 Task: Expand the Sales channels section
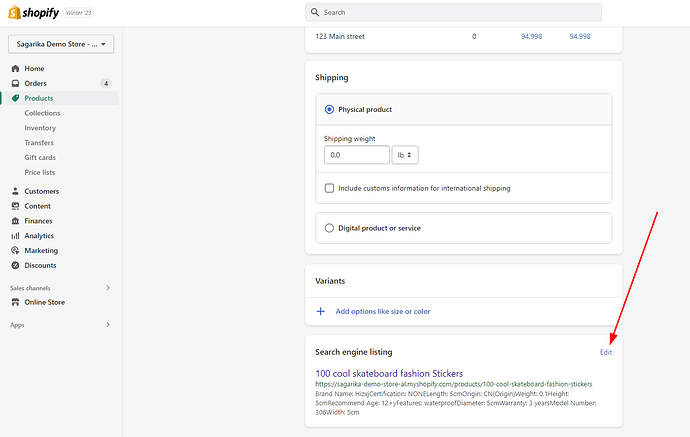(x=107, y=288)
